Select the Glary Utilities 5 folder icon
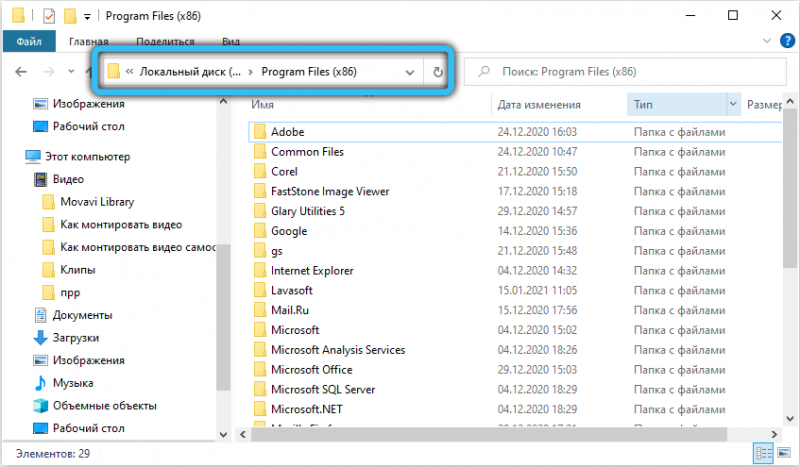 260,211
